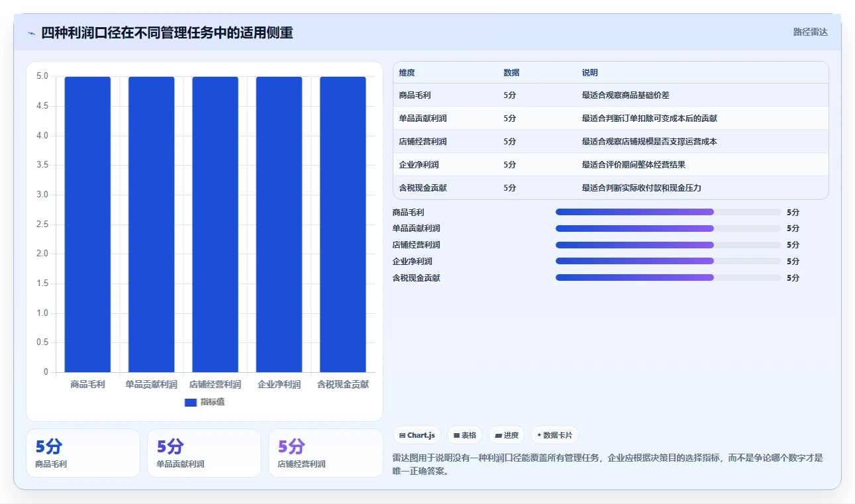
Task: Open the 商品毛利 5分 data card
Action: click(x=83, y=453)
